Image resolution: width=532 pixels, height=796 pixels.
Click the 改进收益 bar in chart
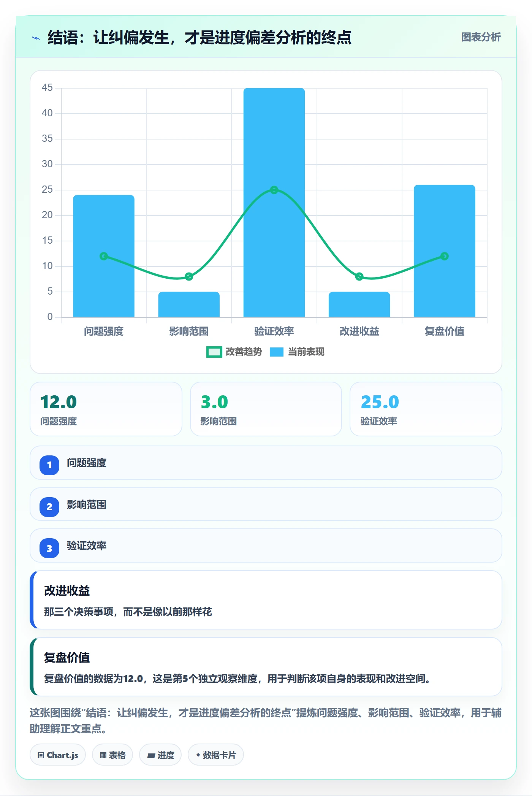(x=359, y=304)
